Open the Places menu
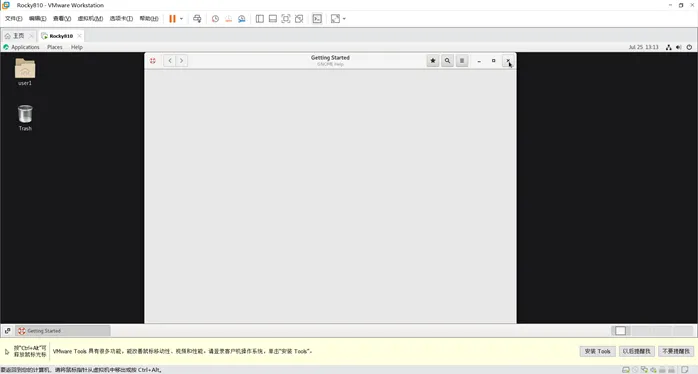This screenshot has height=374, width=698. click(x=55, y=47)
